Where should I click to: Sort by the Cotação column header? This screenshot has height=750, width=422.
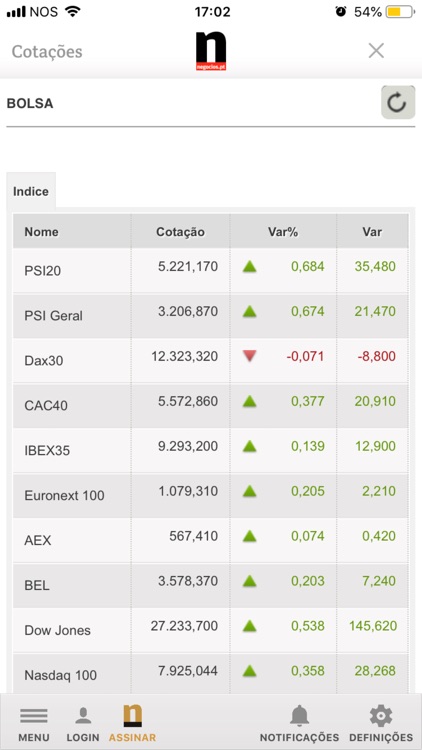(180, 232)
